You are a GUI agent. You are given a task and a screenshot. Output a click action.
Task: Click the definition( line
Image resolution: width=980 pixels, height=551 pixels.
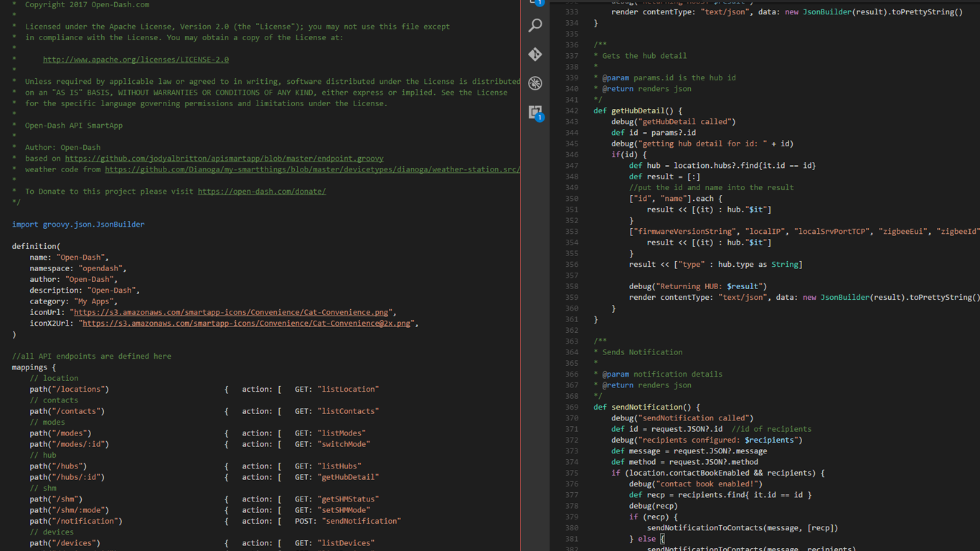36,246
